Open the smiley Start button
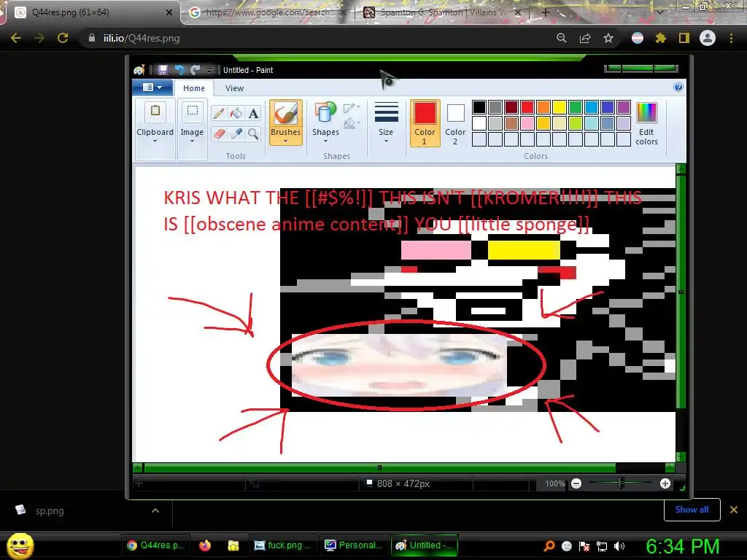 pyautogui.click(x=20, y=545)
